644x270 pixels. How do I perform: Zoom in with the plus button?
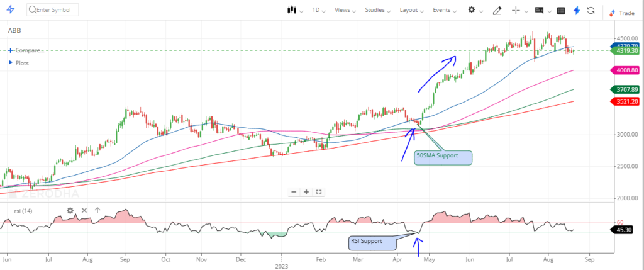tap(306, 191)
